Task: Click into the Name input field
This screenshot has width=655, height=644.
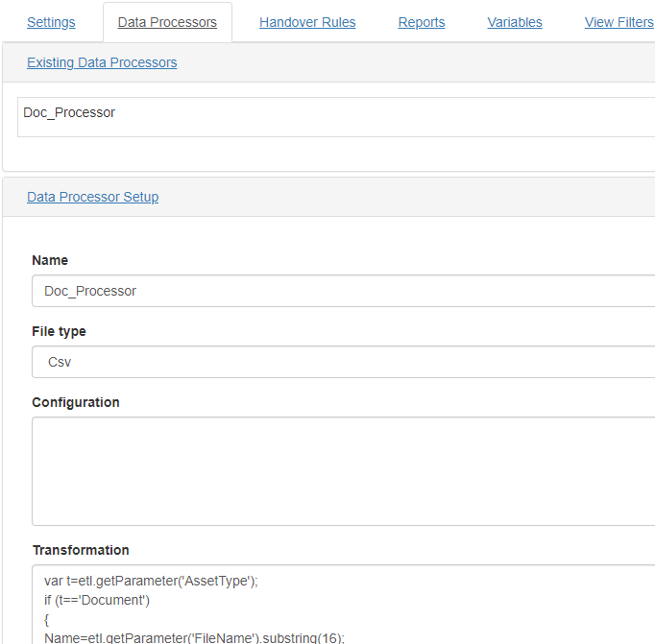Action: pos(336,291)
